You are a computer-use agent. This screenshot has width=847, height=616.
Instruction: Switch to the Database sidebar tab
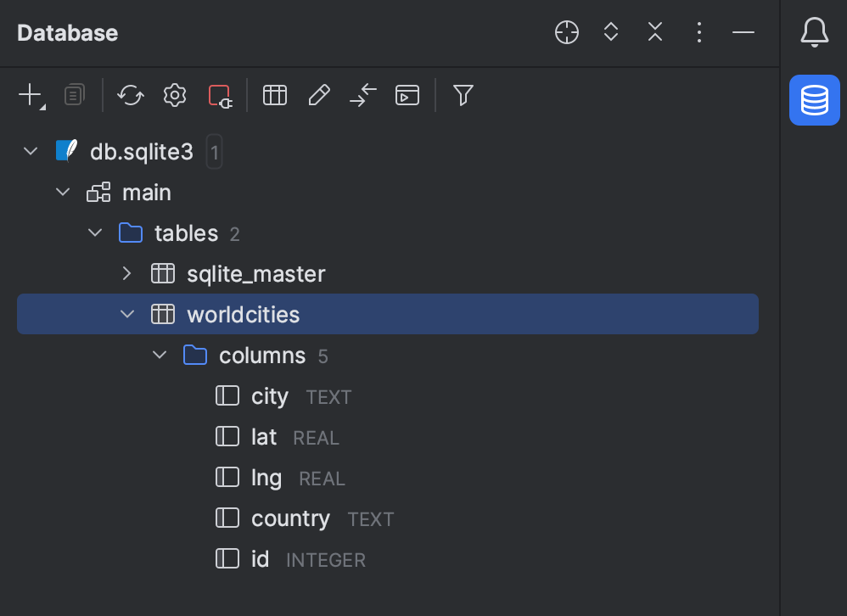tap(814, 100)
